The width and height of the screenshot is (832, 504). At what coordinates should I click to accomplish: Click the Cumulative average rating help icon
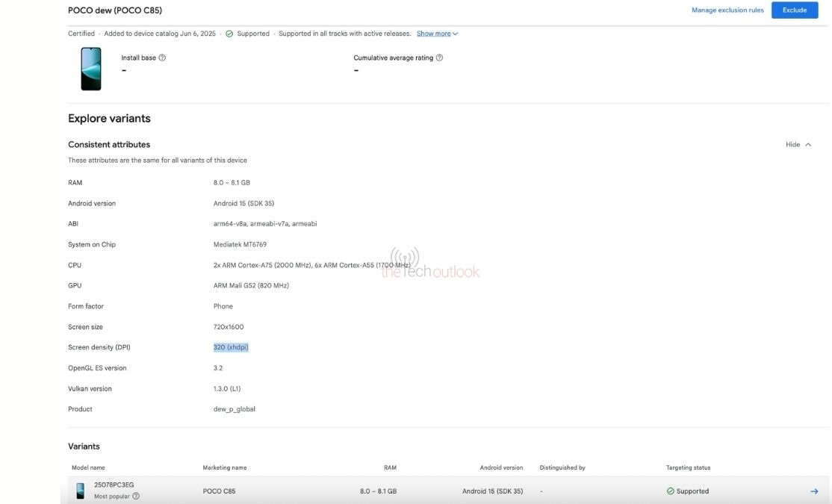(439, 57)
